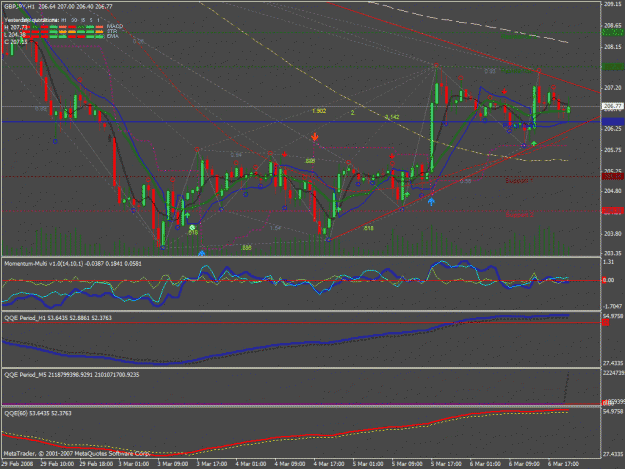Screen dimensions: 625x469
Task: Click the Resistance 1 level label
Action: point(516,71)
